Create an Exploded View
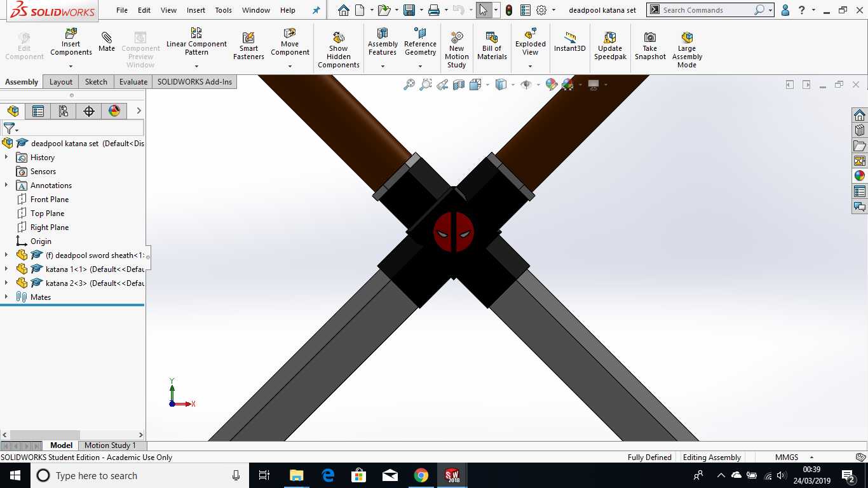Image resolution: width=868 pixels, height=488 pixels. click(x=530, y=42)
